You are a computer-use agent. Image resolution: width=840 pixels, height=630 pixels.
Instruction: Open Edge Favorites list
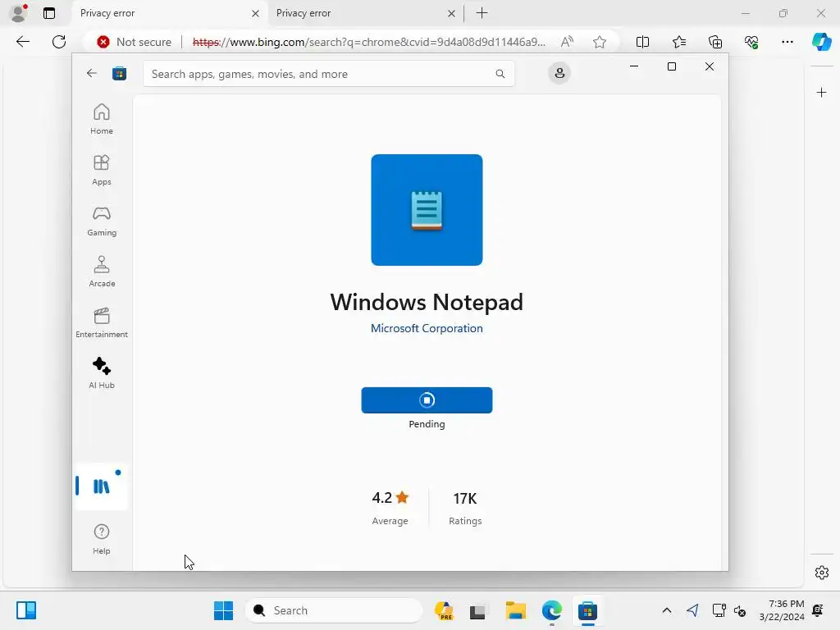tap(678, 42)
